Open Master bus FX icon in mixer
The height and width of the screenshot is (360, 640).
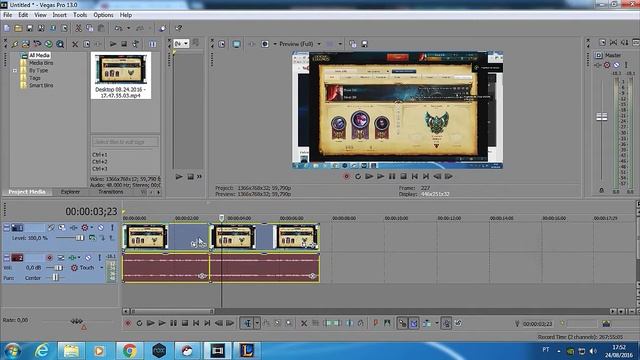[x=599, y=64]
